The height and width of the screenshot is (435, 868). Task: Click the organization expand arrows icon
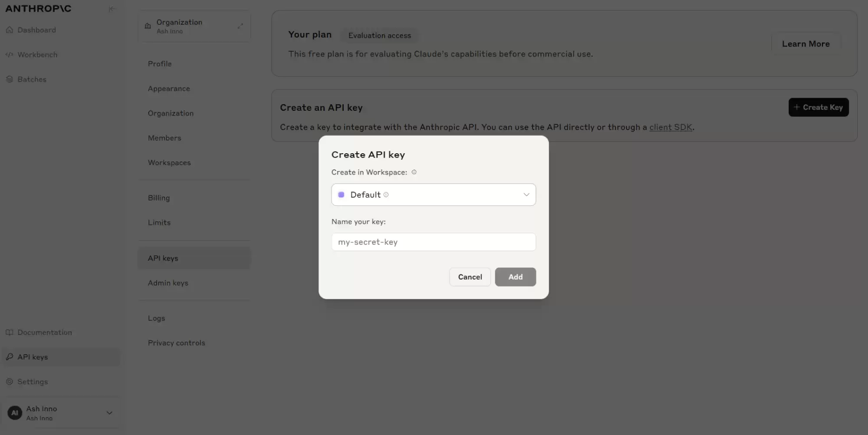pyautogui.click(x=240, y=26)
